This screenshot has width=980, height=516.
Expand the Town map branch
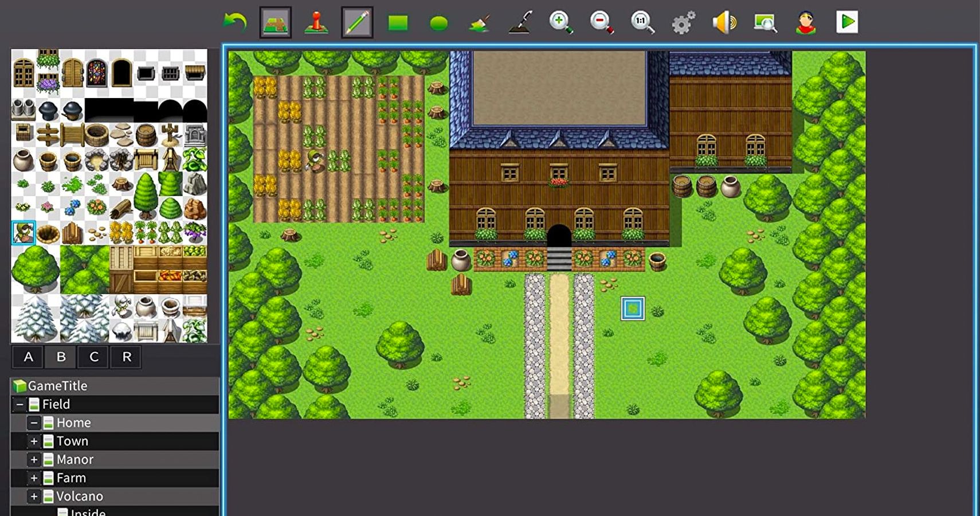[x=34, y=441]
